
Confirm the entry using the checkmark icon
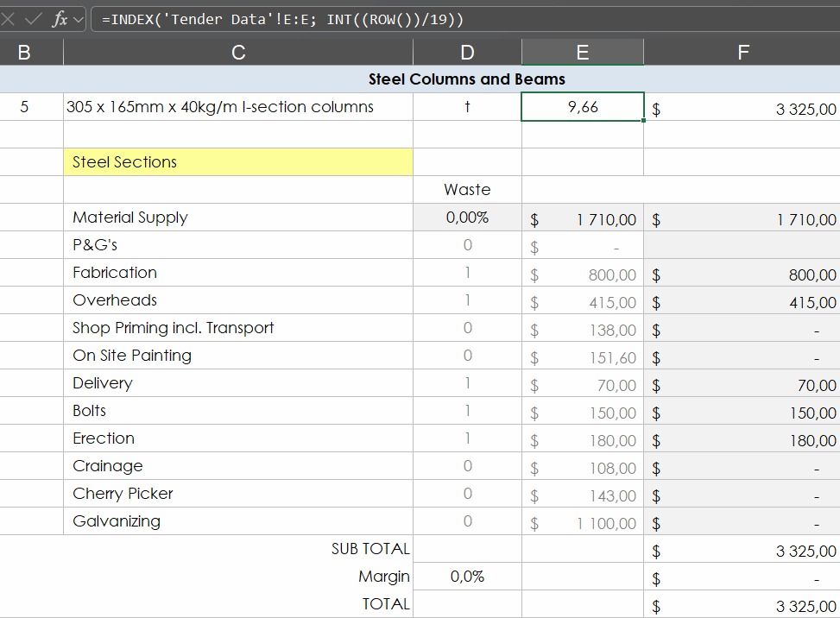[35, 18]
